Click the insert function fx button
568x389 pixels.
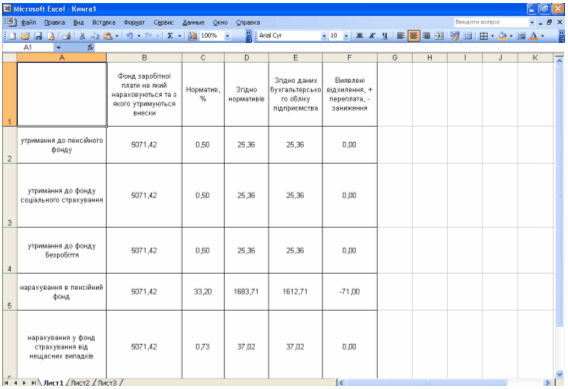coord(90,47)
